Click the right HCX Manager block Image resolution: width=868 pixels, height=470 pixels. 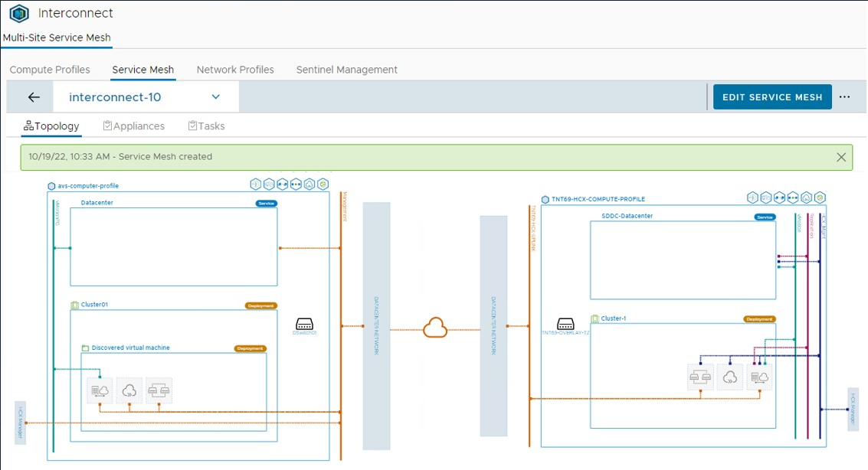(853, 410)
